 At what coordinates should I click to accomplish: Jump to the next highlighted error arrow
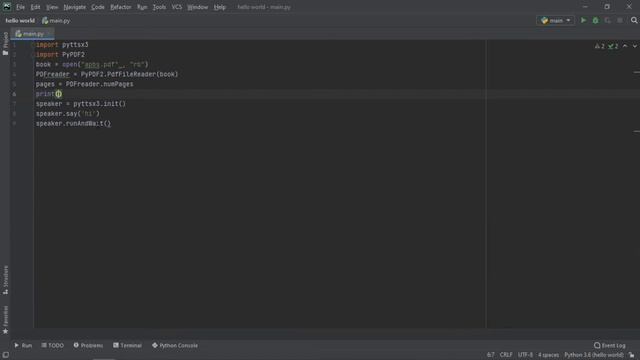(x=635, y=46)
